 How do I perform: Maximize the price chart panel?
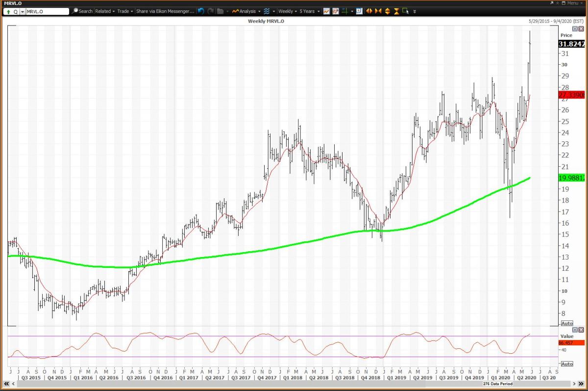(x=575, y=29)
